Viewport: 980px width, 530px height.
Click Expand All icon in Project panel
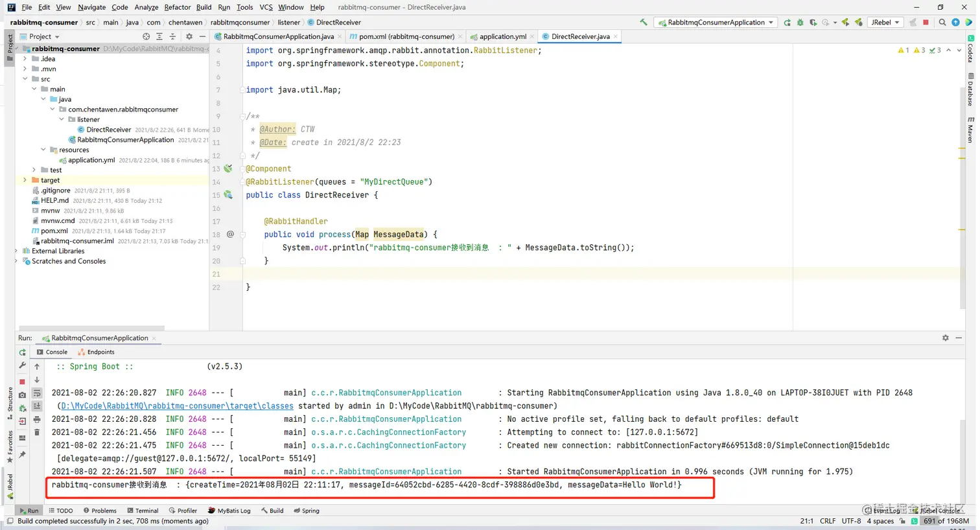coord(159,36)
